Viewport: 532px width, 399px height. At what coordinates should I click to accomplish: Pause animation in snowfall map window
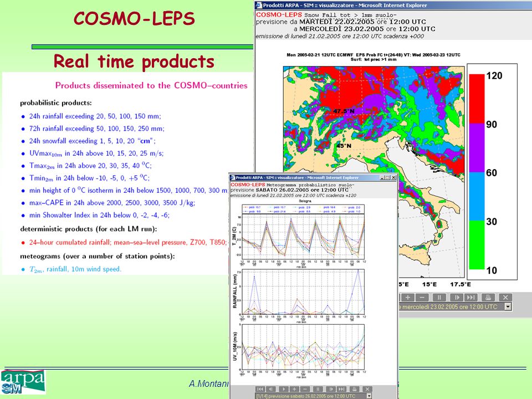click(439, 298)
